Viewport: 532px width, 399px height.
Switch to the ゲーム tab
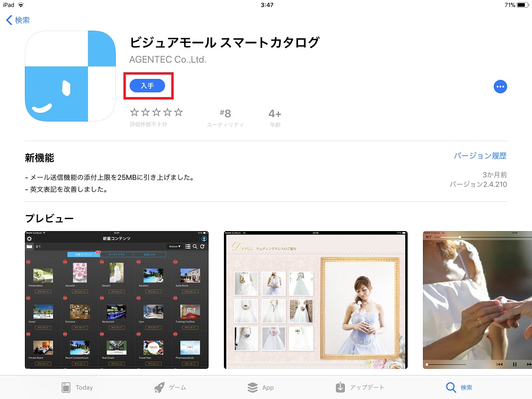point(170,388)
